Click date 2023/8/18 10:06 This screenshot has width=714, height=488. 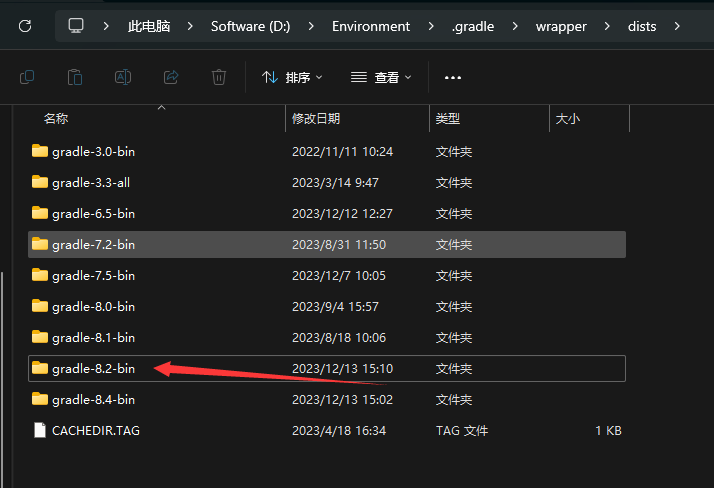click(339, 337)
